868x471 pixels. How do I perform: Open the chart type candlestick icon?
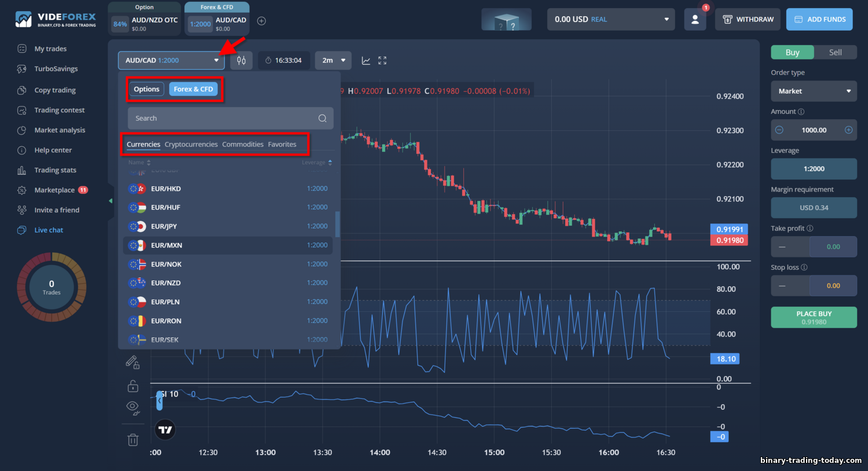pyautogui.click(x=241, y=60)
